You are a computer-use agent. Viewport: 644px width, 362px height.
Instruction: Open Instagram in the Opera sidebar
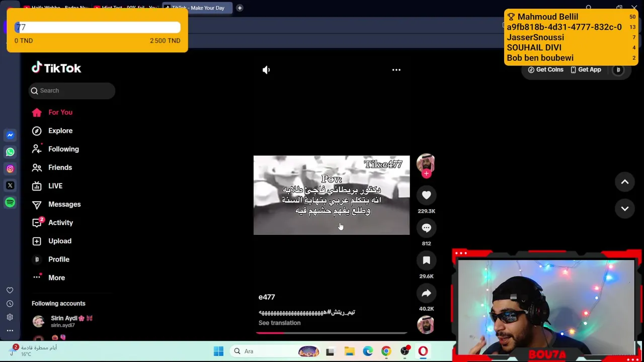pos(10,168)
